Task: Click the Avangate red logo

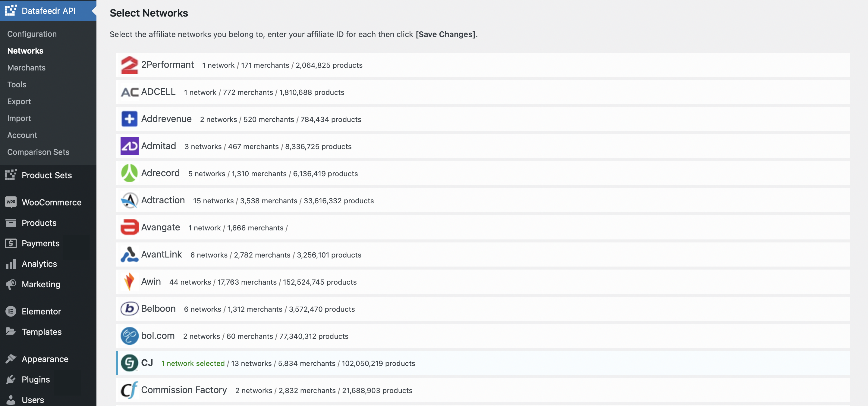Action: 129,227
